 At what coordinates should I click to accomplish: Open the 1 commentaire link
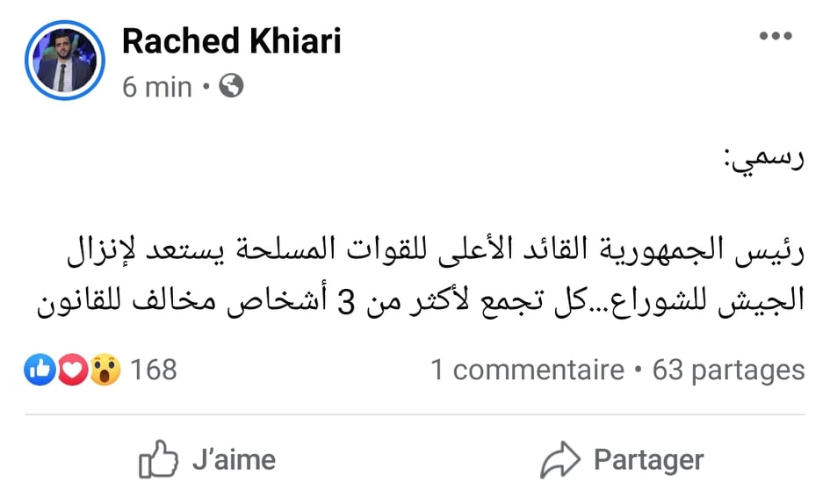coord(527,371)
